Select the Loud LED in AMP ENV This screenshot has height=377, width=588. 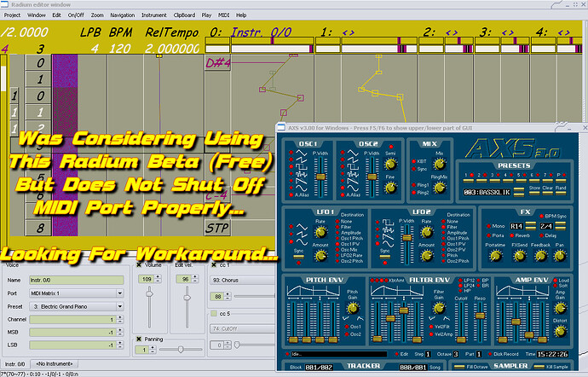pyautogui.click(x=556, y=280)
